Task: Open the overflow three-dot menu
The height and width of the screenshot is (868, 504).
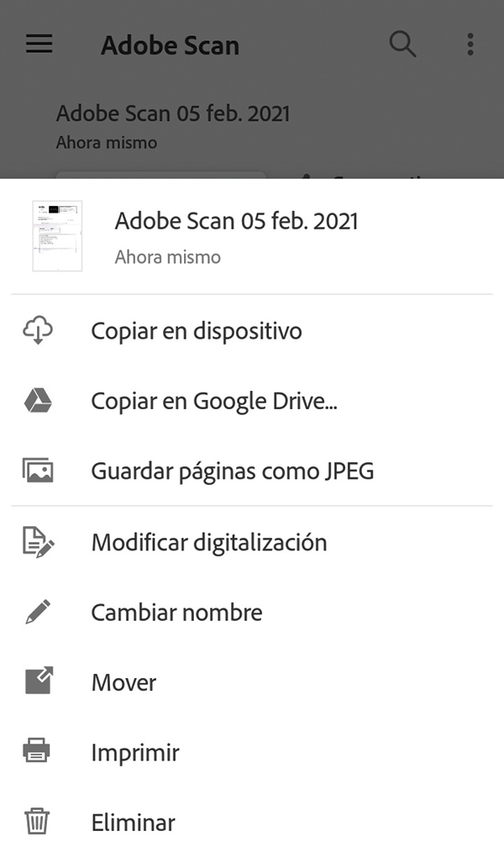Action: [x=470, y=45]
